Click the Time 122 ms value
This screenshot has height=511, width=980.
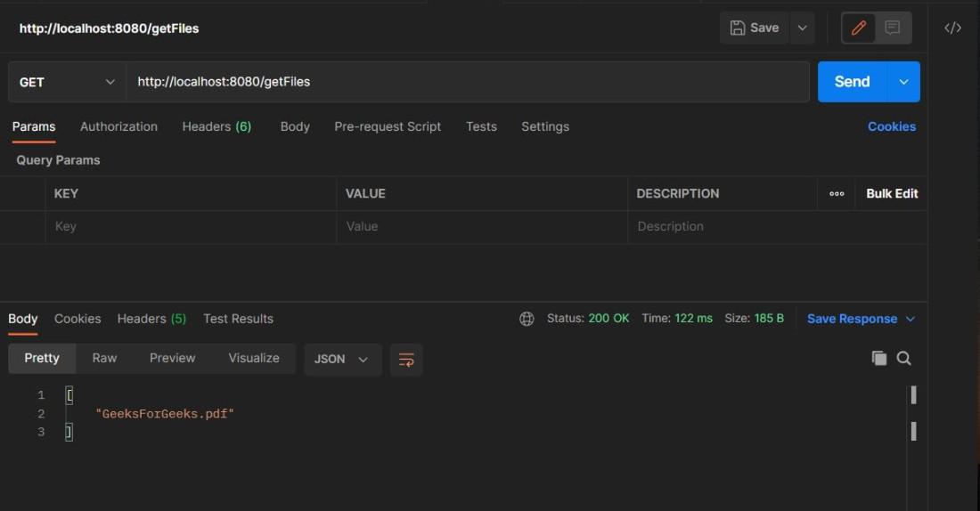694,318
